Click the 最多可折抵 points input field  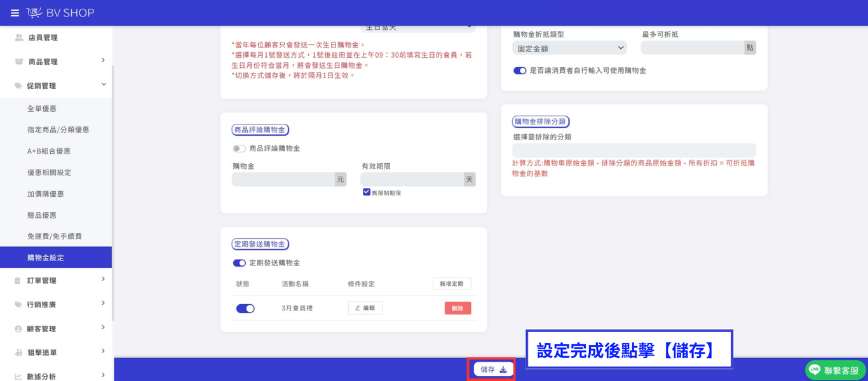[693, 48]
